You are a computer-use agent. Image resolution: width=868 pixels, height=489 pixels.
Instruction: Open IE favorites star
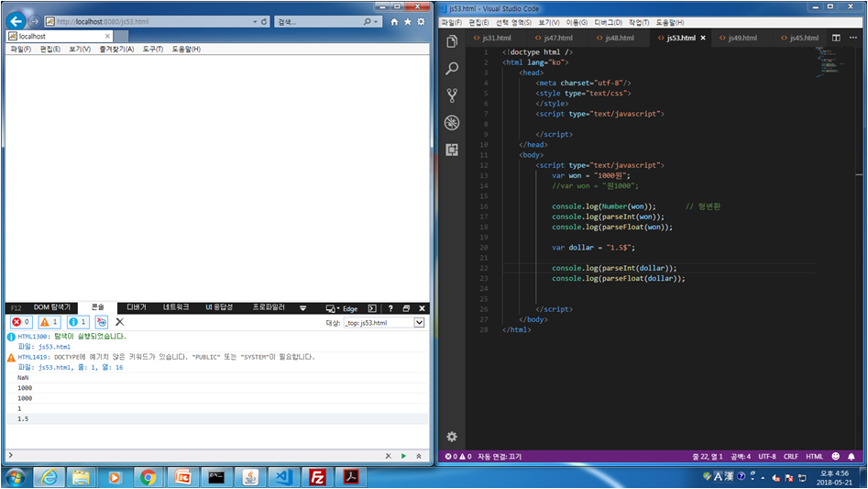(408, 22)
